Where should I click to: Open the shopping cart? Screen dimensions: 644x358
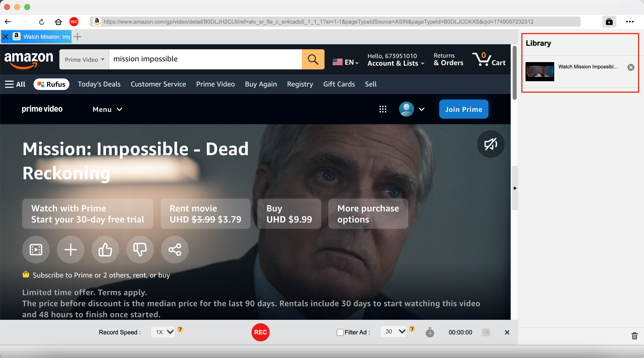489,59
